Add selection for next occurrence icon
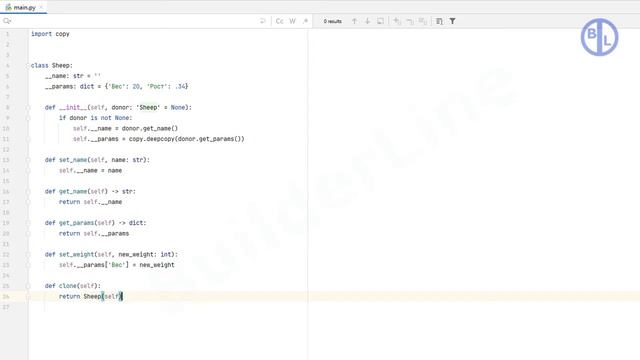This screenshot has height=360, width=640. 397,21
